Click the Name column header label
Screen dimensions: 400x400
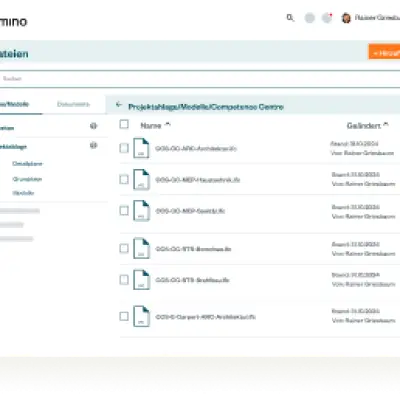151,125
